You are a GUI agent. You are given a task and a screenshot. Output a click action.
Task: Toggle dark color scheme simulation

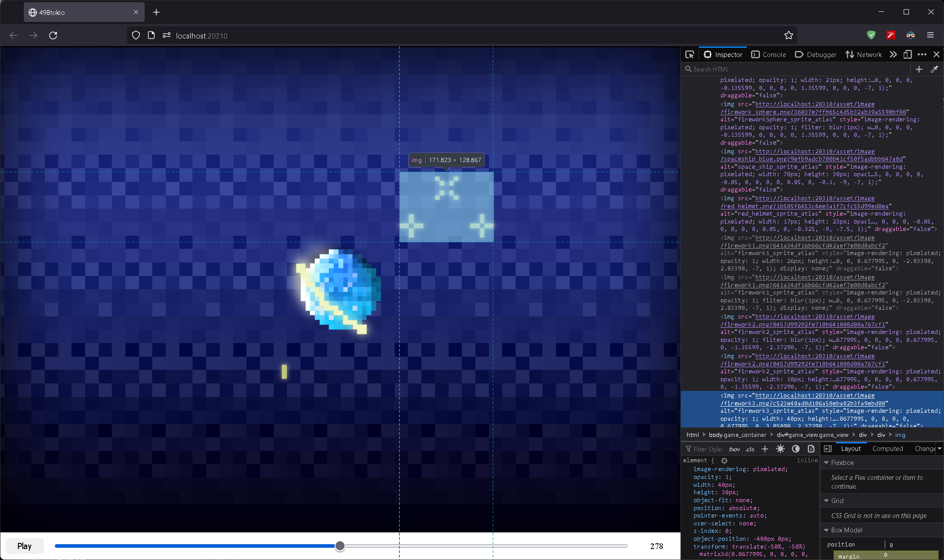pos(796,449)
